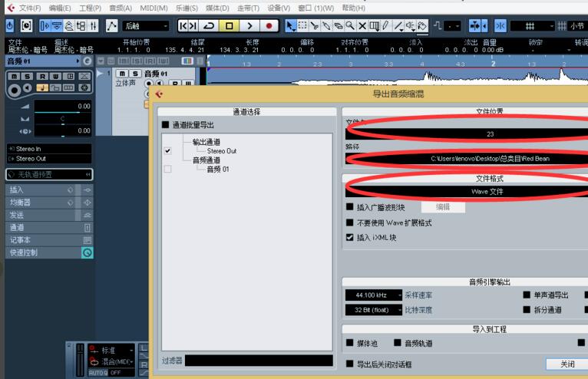Click the Stop button in transport
Image resolution: width=588 pixels, height=379 pixels.
point(229,26)
